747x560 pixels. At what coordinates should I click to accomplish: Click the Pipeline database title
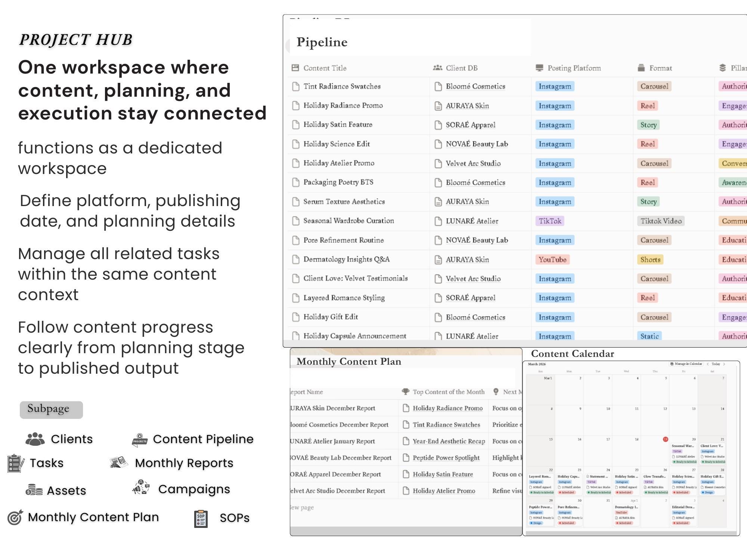click(322, 42)
